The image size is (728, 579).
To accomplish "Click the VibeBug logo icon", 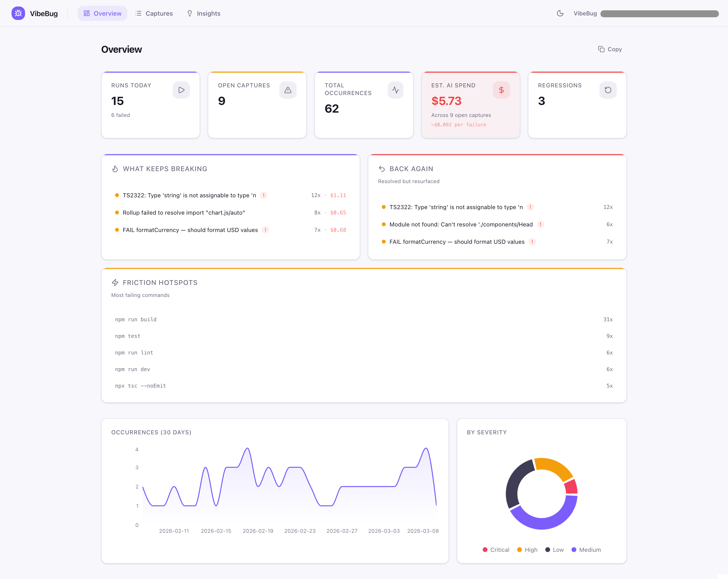I will pos(18,13).
